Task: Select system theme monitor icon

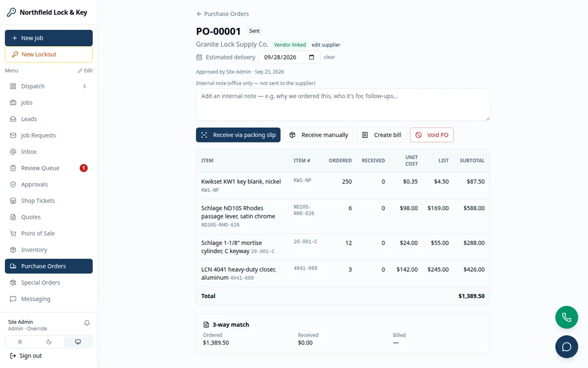Action: [x=78, y=342]
